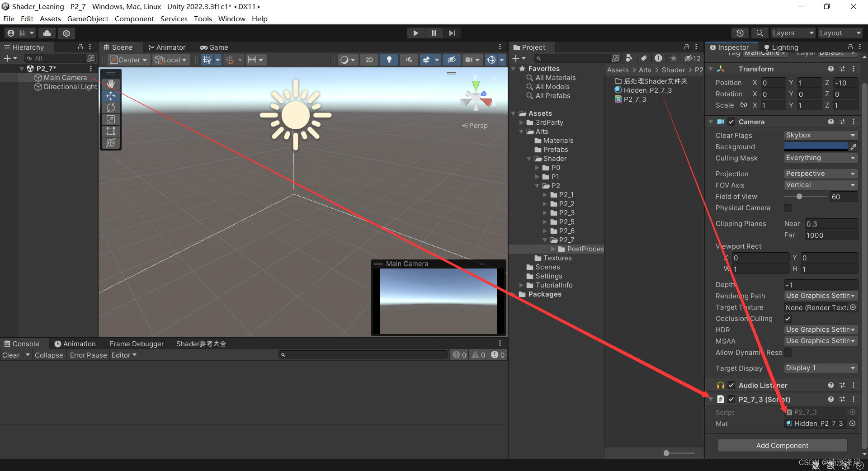Enable the Physical Camera checkbox
The width and height of the screenshot is (868, 471).
(x=788, y=208)
